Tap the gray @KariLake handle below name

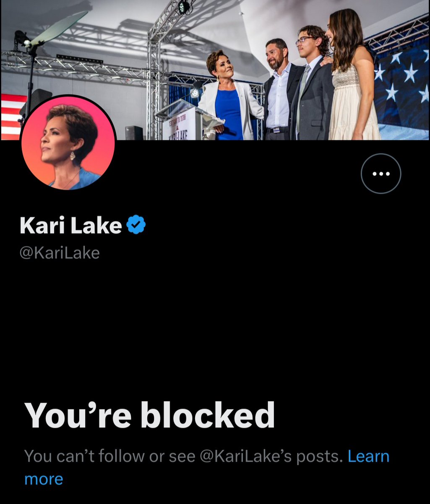pos(60,253)
